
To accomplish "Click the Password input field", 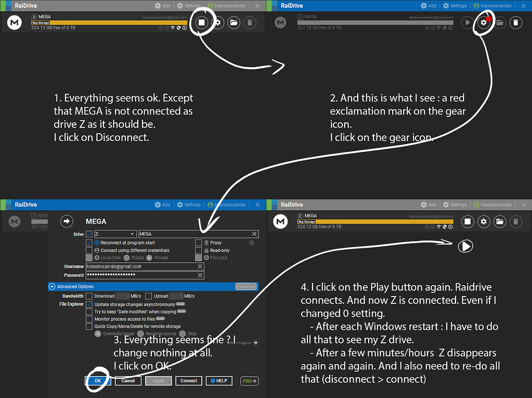I will [x=140, y=275].
